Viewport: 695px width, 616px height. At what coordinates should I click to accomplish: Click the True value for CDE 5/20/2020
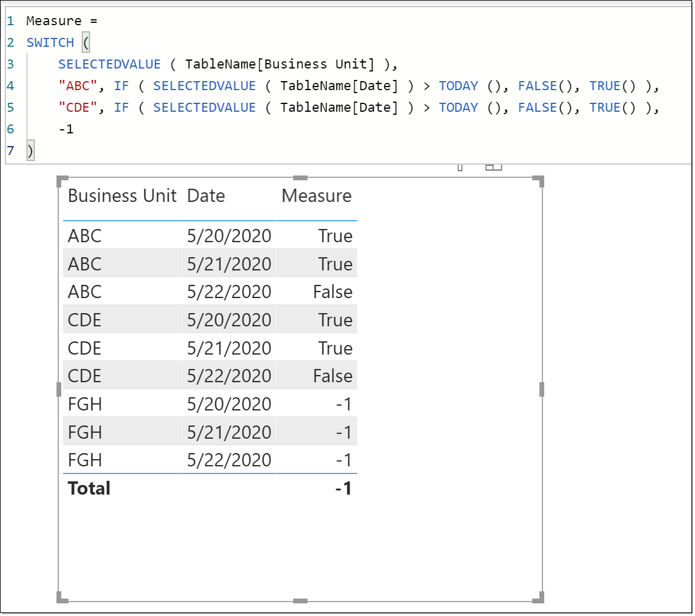tap(336, 320)
